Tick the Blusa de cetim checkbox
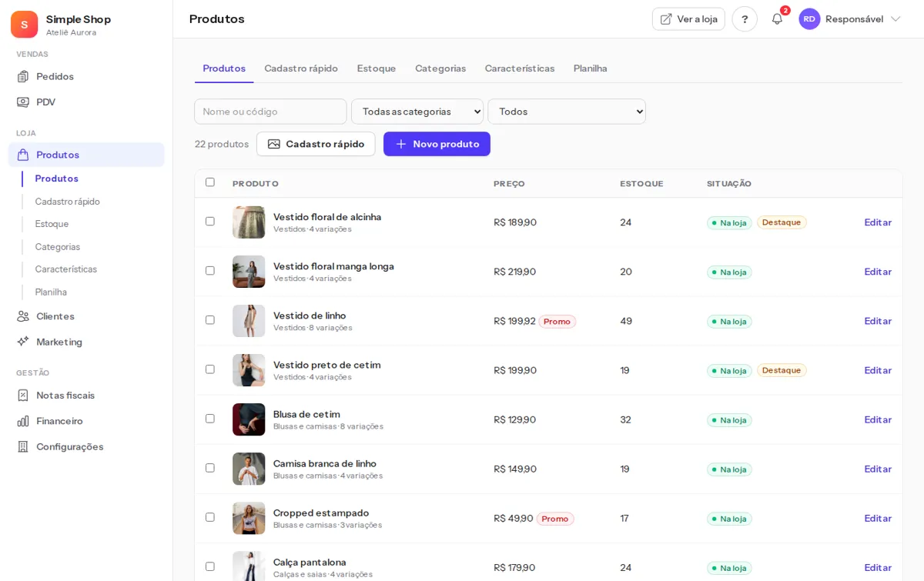924x581 pixels. pyautogui.click(x=210, y=419)
